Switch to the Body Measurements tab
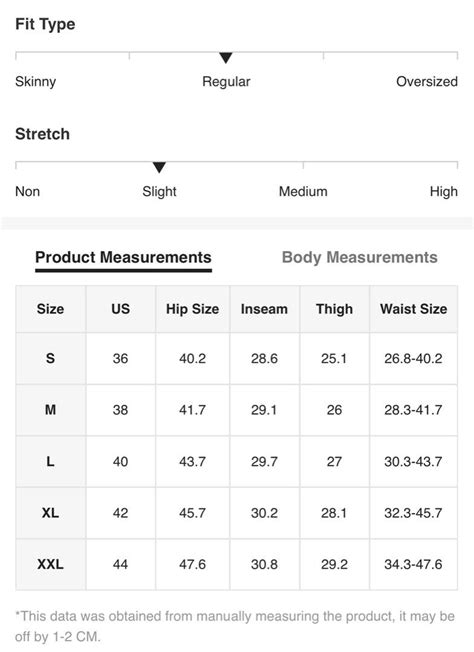Viewport: 474px width, 652px height. pyautogui.click(x=359, y=257)
